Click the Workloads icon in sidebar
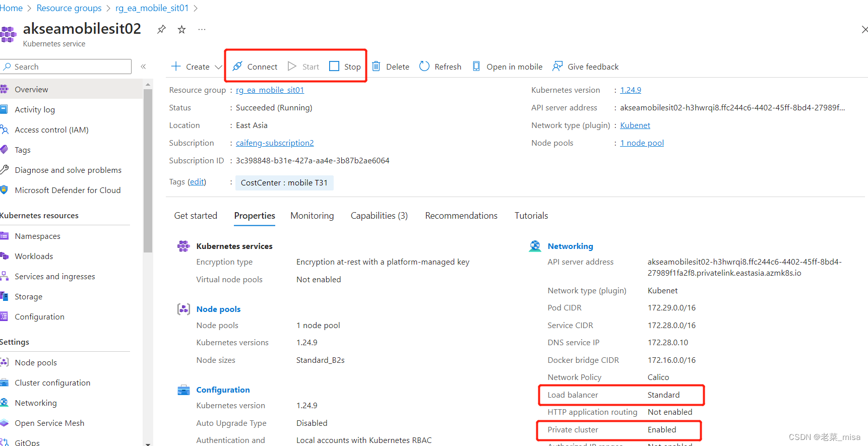The image size is (868, 446). click(x=4, y=256)
